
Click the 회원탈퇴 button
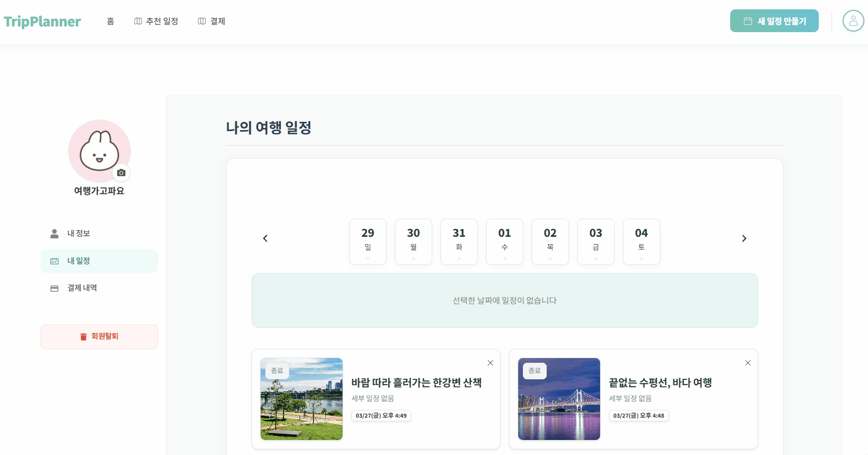99,337
